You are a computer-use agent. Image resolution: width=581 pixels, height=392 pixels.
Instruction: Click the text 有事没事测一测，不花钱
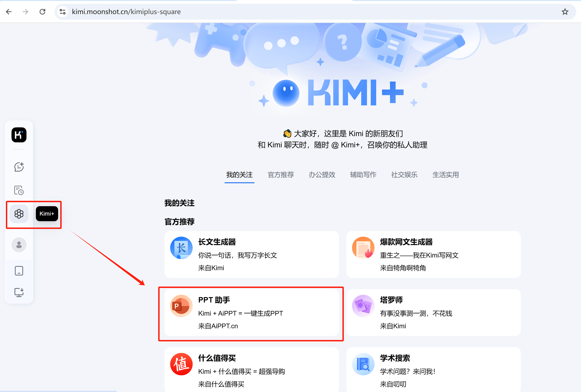[x=416, y=313]
